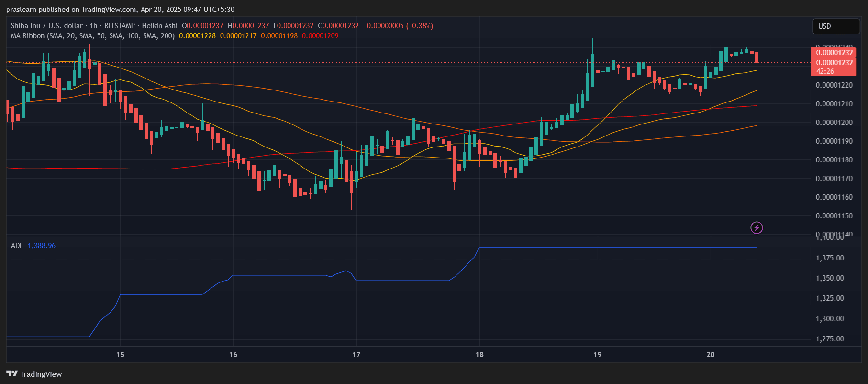Screen dimensions: 868x384
Task: Click the 0.00001220 price axis label
Action: (x=834, y=85)
